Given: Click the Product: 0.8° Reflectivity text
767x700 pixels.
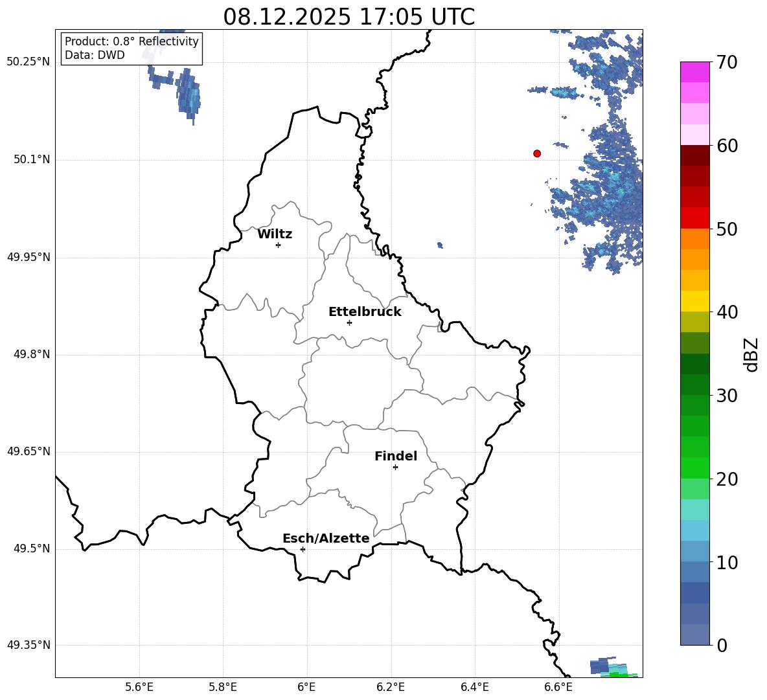Looking at the screenshot, I should tap(132, 41).
